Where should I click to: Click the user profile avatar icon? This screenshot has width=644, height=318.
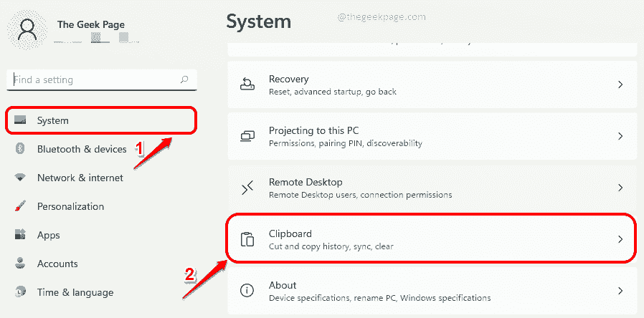pos(29,31)
